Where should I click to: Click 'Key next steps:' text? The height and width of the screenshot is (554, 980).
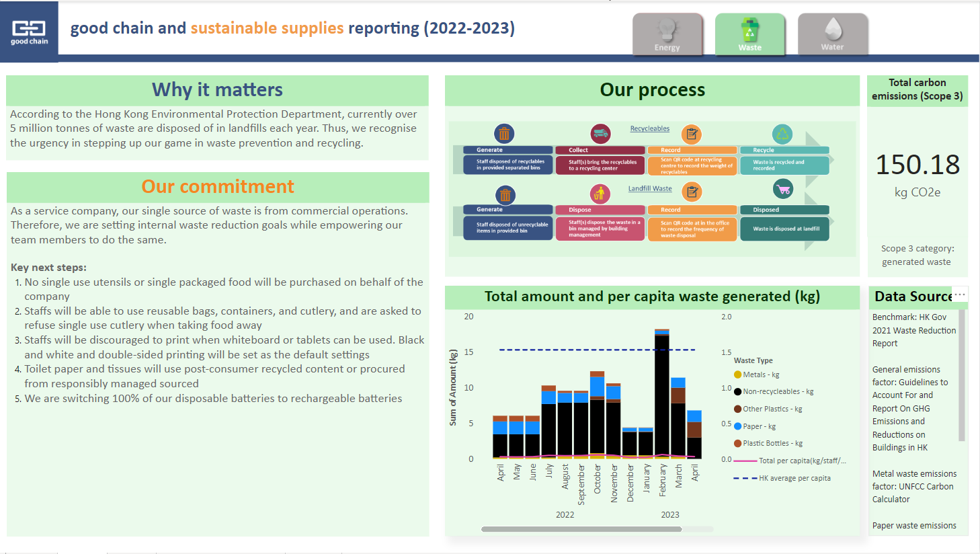tap(48, 267)
